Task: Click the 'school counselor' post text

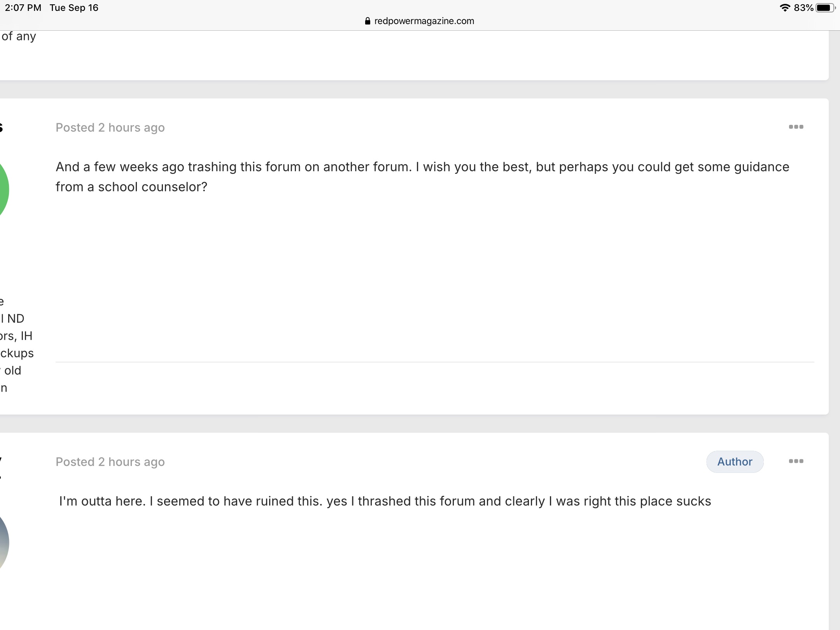Action: click(x=422, y=177)
